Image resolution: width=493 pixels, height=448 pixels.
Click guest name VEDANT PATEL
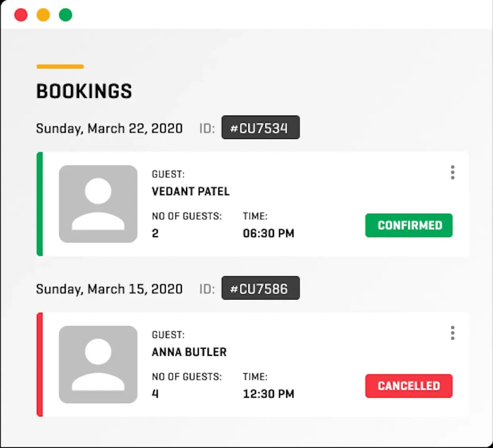point(190,191)
